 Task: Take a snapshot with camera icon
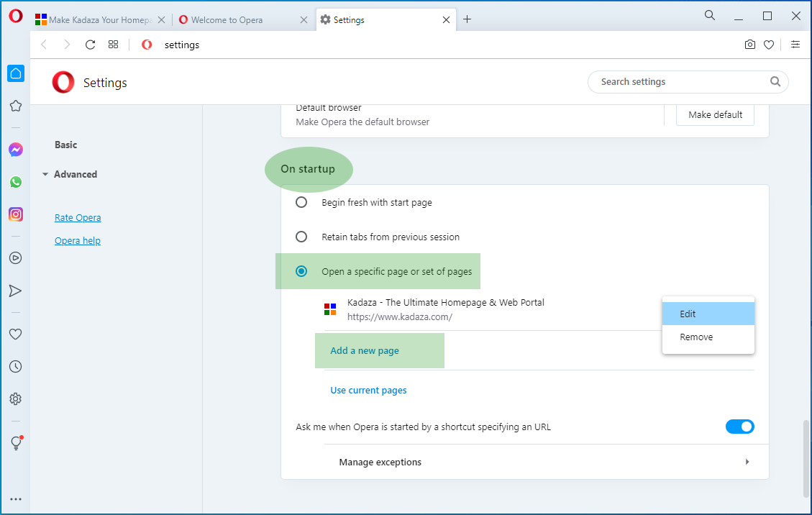[750, 45]
